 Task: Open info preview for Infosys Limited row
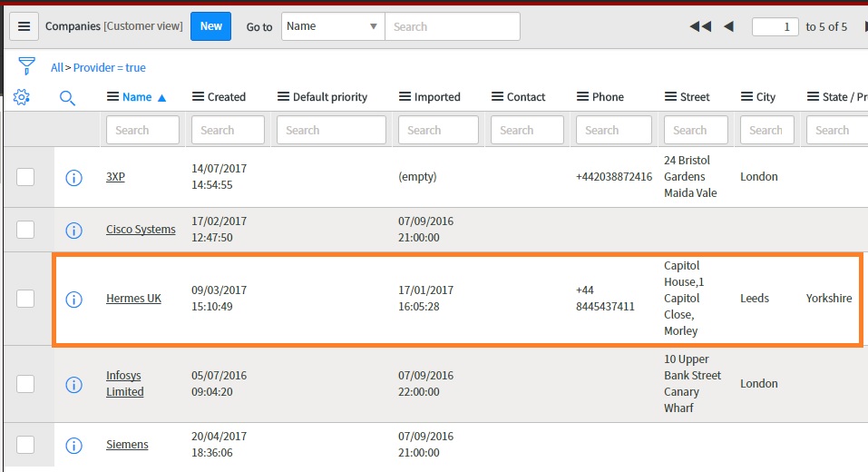73,385
